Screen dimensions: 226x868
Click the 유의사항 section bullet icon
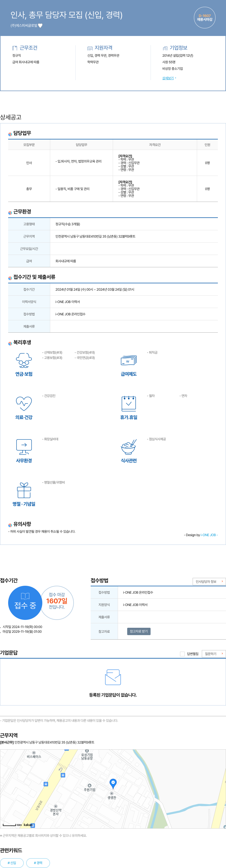click(x=10, y=525)
